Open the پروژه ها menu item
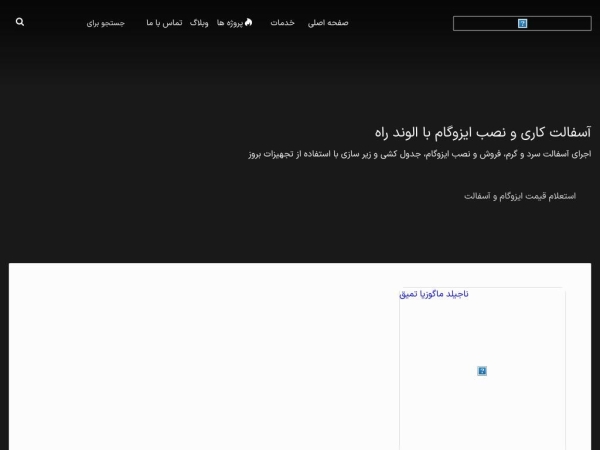The height and width of the screenshot is (450, 600). pyautogui.click(x=230, y=23)
